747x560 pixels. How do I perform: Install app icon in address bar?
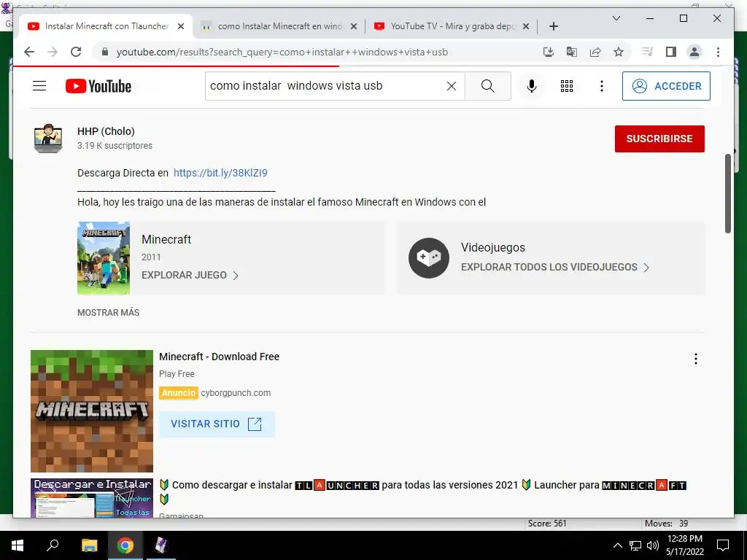(x=549, y=52)
